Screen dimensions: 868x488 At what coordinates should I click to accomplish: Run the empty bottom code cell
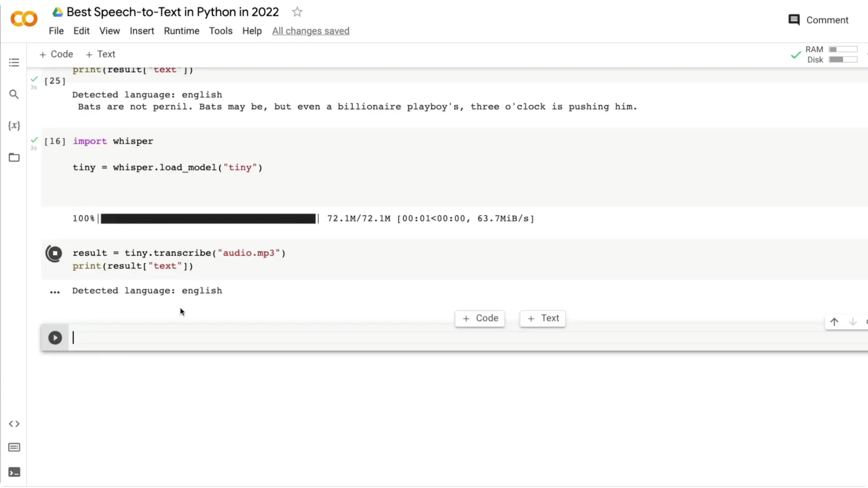click(55, 338)
